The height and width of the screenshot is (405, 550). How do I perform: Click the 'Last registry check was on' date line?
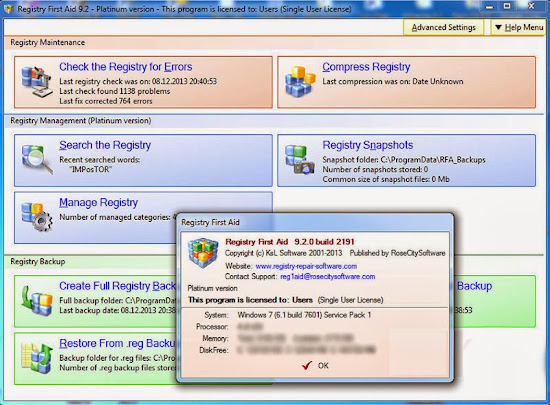pyautogui.click(x=138, y=81)
